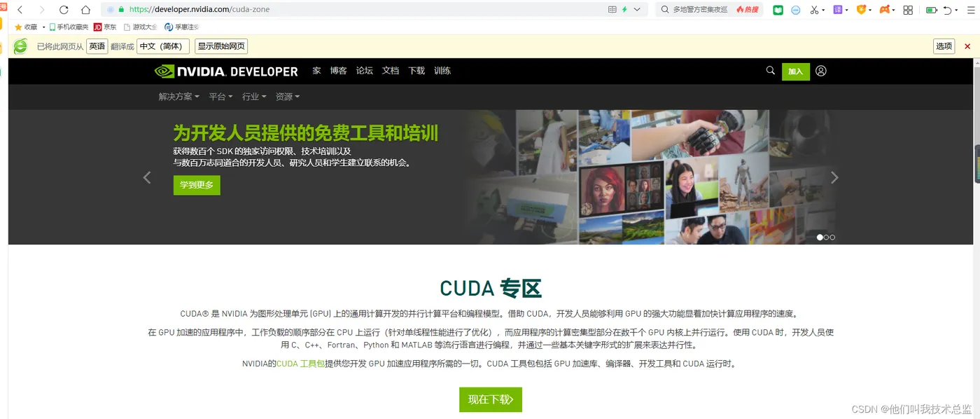Image resolution: width=980 pixels, height=419 pixels.
Task: Expand the 平台 platforms menu
Action: (220, 97)
